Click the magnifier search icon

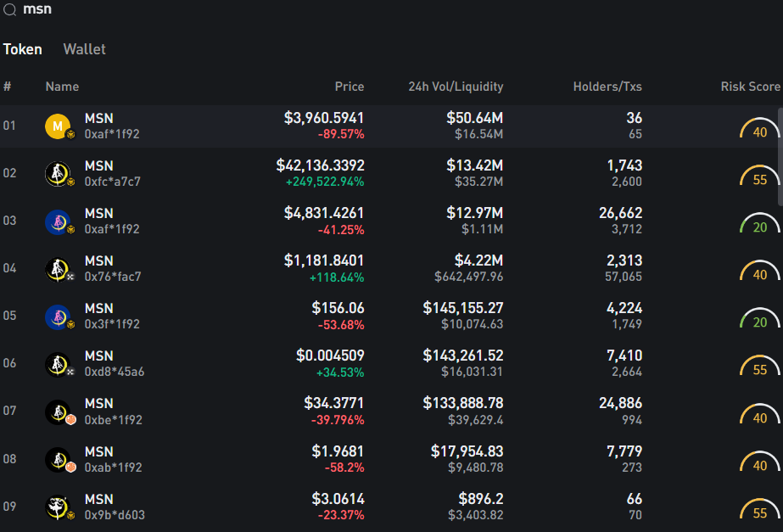[x=10, y=9]
